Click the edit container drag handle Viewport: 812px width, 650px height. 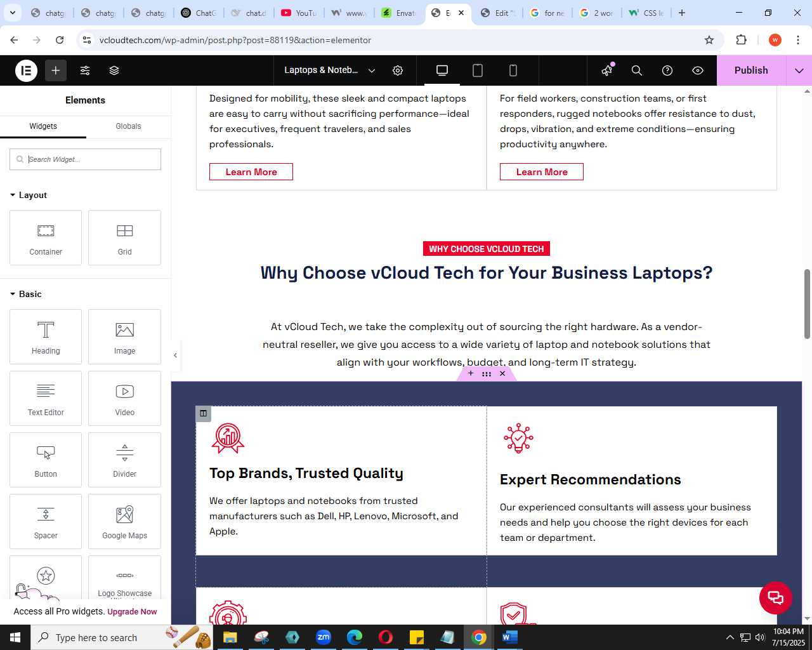[487, 374]
